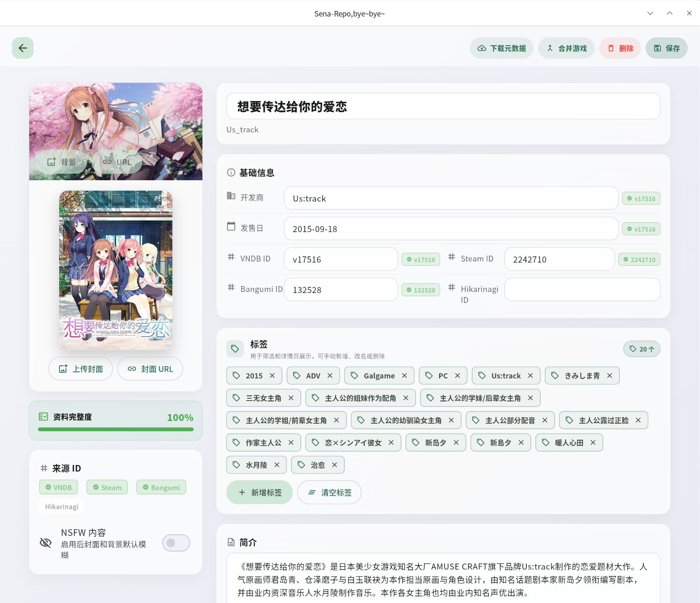Remove the 主人公部分配音 tag
The height and width of the screenshot is (603, 700).
coord(545,420)
